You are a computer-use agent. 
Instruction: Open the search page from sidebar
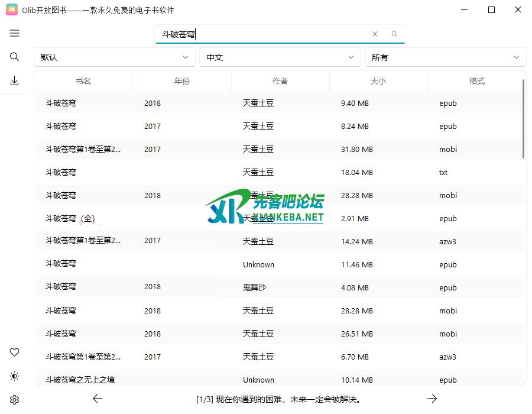[15, 57]
